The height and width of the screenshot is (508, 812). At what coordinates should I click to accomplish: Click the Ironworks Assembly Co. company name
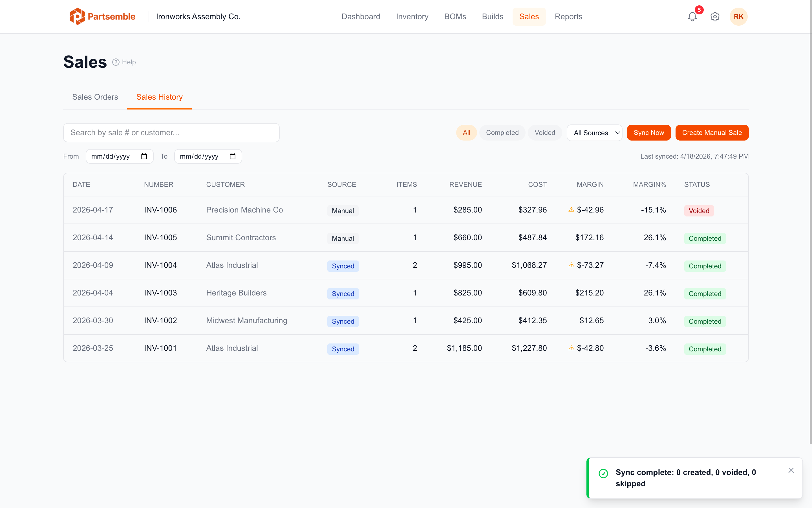[x=198, y=16]
